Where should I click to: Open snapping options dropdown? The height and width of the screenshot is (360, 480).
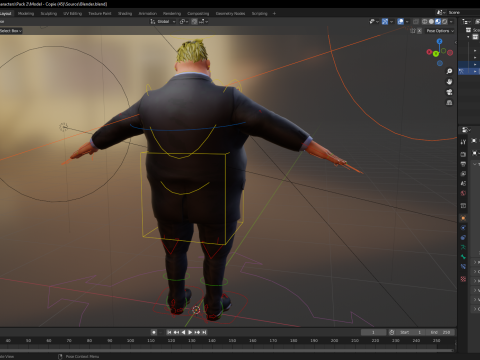tap(203, 21)
